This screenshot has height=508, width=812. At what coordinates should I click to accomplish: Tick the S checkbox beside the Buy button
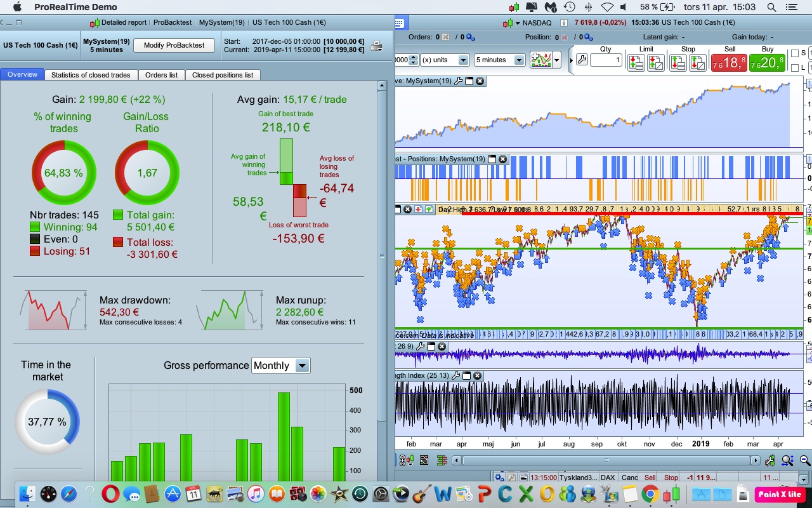click(x=795, y=53)
